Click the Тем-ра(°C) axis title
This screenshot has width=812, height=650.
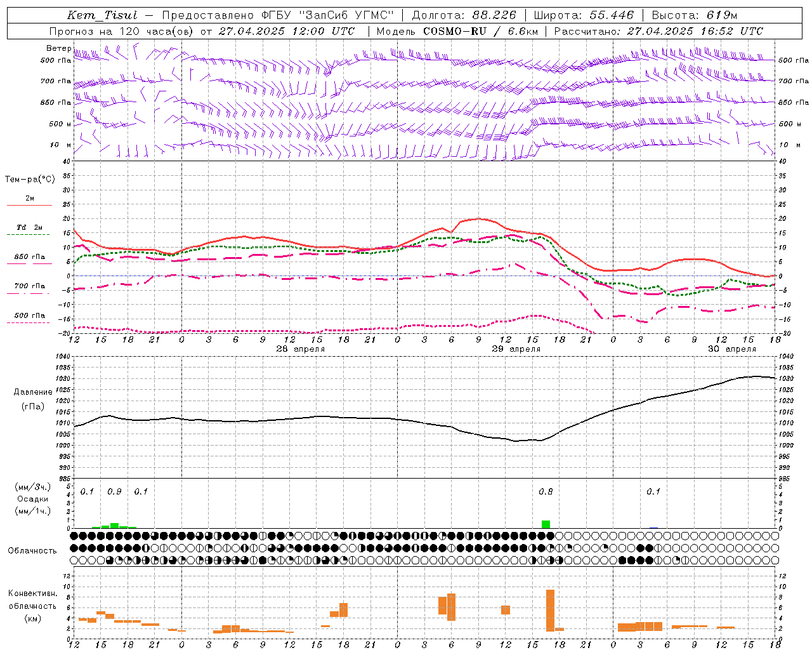[x=29, y=180]
